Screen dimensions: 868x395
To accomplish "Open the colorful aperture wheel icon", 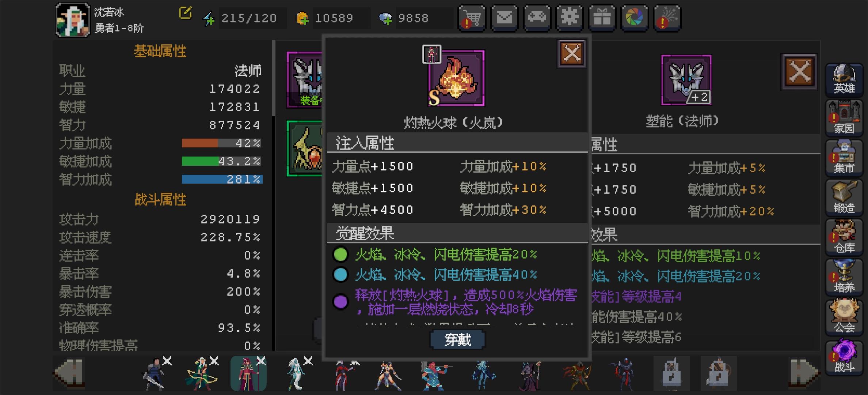I will (635, 18).
